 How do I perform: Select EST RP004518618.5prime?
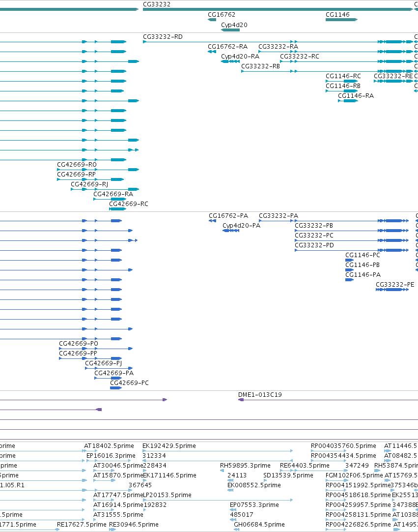[x=358, y=495]
